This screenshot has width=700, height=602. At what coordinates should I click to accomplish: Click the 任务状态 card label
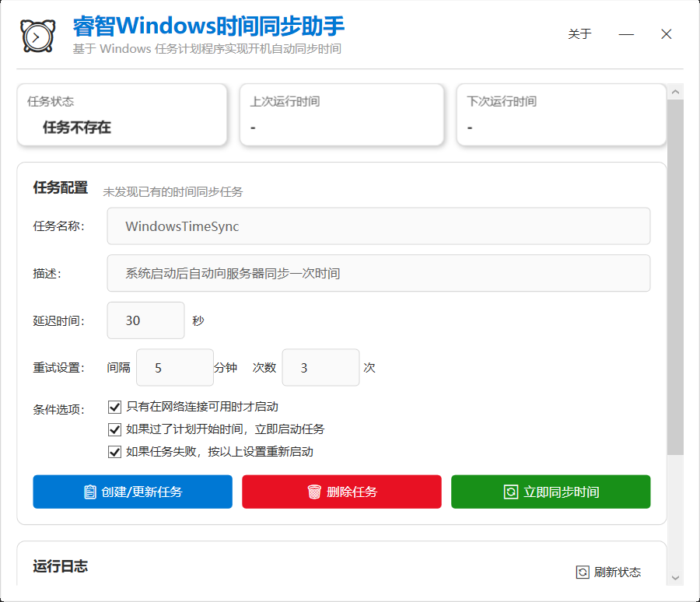pyautogui.click(x=51, y=101)
